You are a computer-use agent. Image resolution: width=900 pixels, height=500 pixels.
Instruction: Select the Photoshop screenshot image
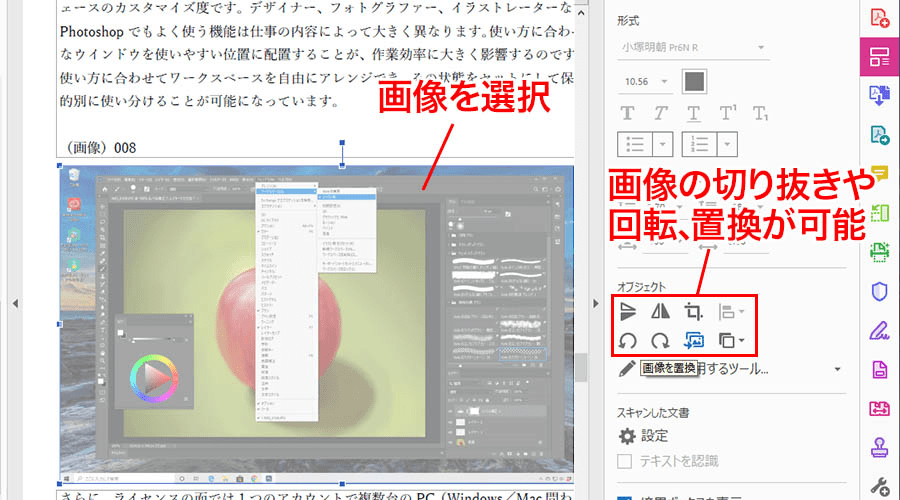coord(316,324)
